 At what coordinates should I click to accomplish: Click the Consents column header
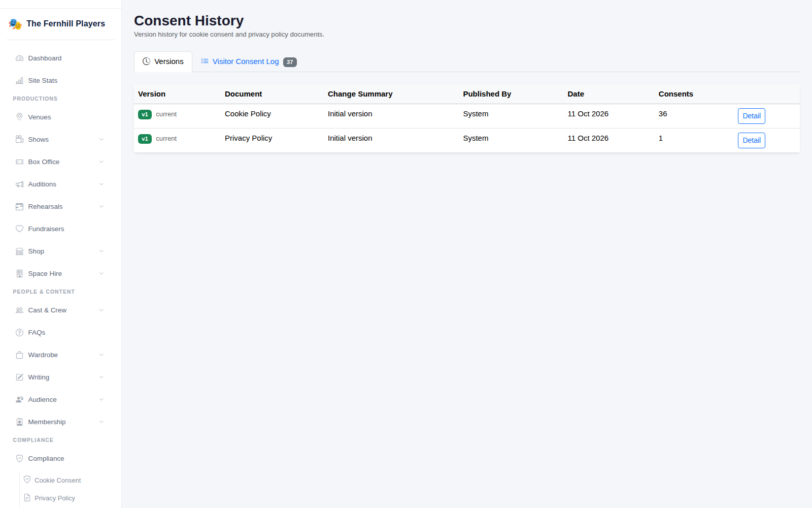coord(675,94)
